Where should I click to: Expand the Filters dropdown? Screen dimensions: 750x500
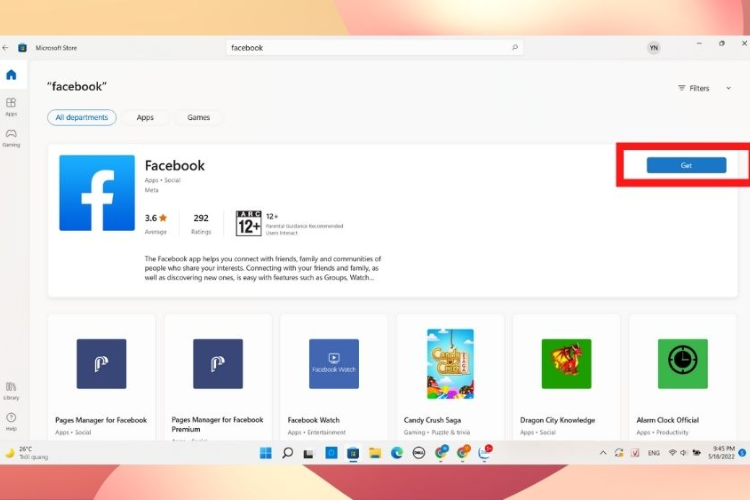click(705, 88)
